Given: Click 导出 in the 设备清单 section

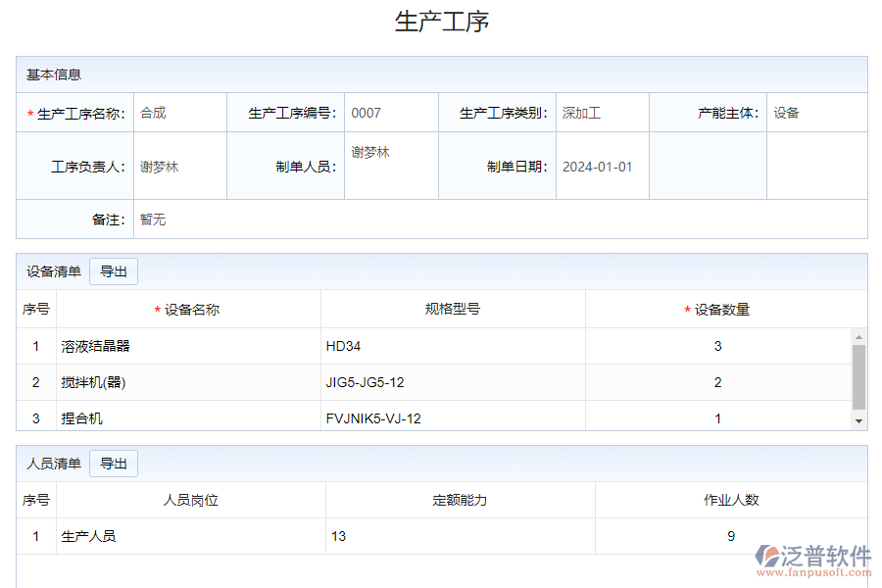Looking at the screenshot, I should tap(113, 271).
